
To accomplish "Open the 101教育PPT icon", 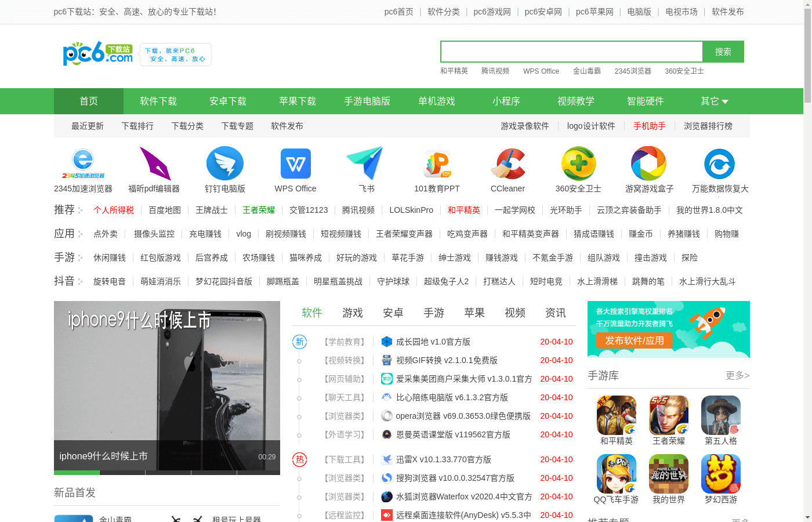I will tap(437, 164).
